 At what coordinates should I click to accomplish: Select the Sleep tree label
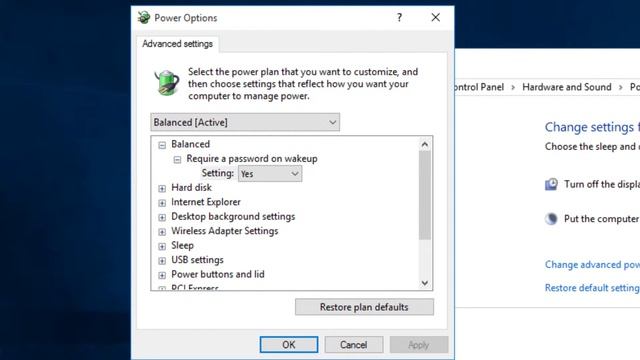(x=182, y=245)
